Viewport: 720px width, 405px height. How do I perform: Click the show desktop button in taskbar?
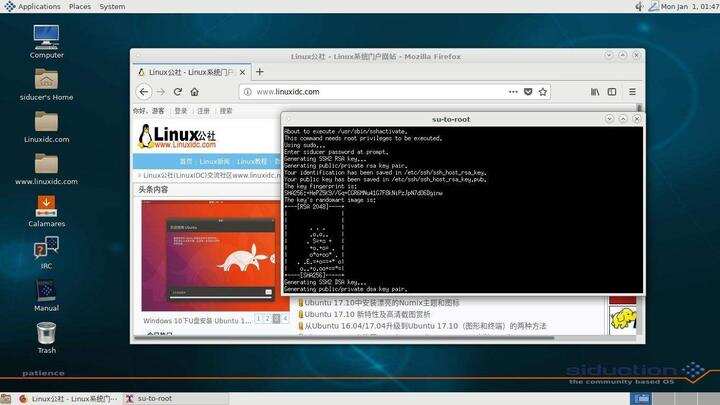tap(6, 399)
